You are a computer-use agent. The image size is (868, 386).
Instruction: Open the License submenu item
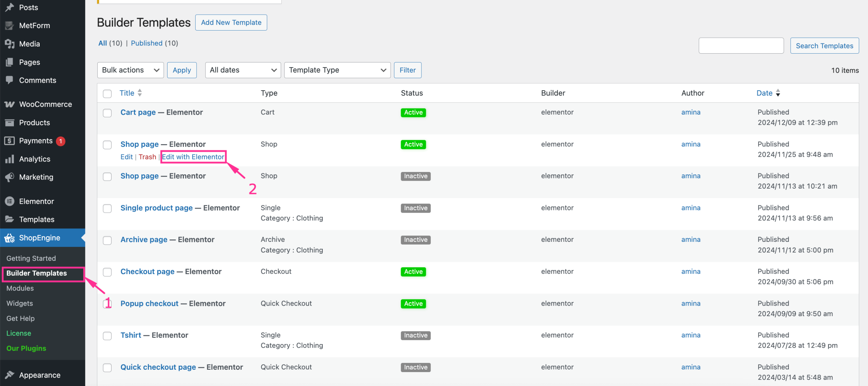click(19, 333)
